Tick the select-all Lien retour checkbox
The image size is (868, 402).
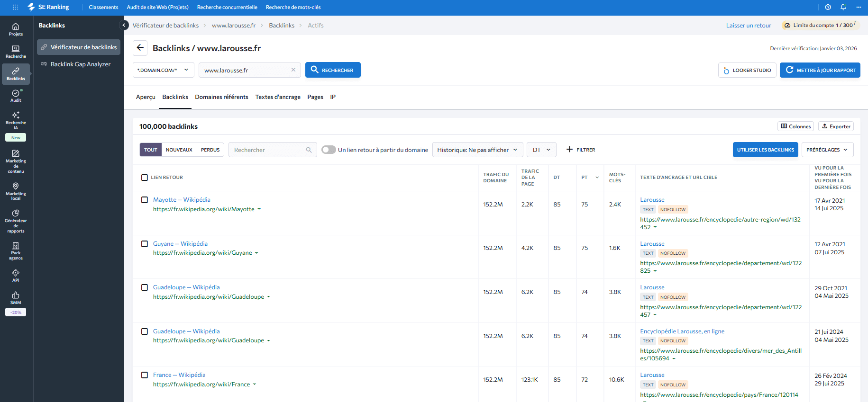(145, 178)
